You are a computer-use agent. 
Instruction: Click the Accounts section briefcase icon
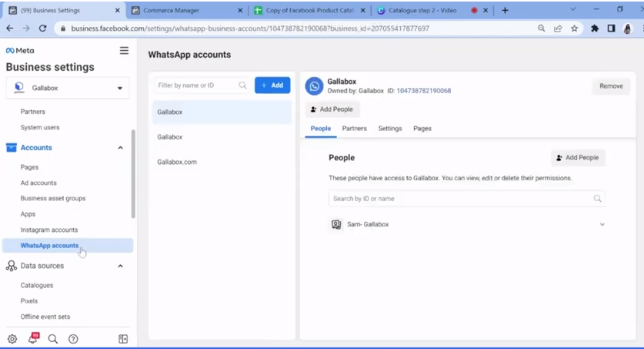click(12, 148)
